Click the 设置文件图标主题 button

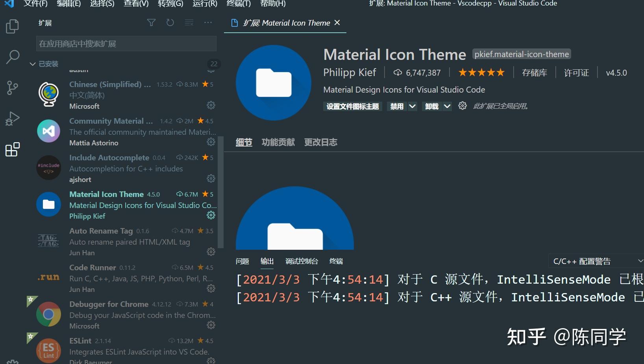pyautogui.click(x=353, y=106)
